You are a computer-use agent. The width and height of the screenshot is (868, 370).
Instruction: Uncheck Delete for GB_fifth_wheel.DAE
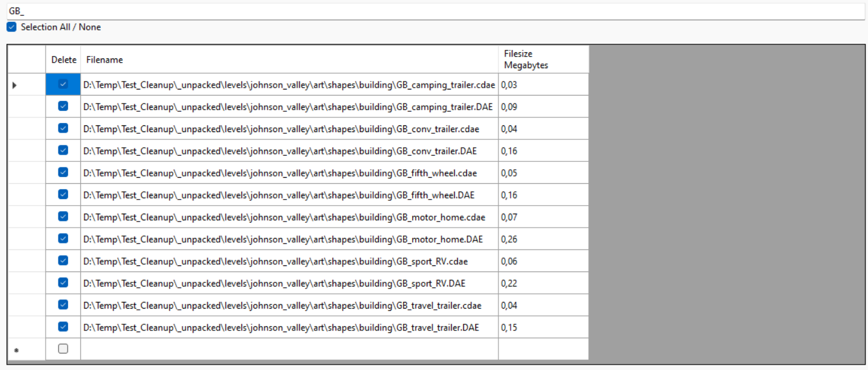click(x=63, y=194)
